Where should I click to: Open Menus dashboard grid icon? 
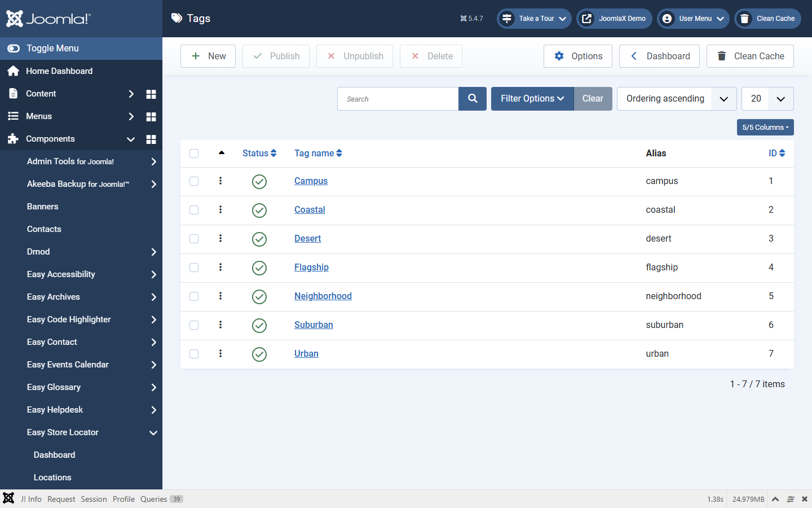click(x=151, y=116)
